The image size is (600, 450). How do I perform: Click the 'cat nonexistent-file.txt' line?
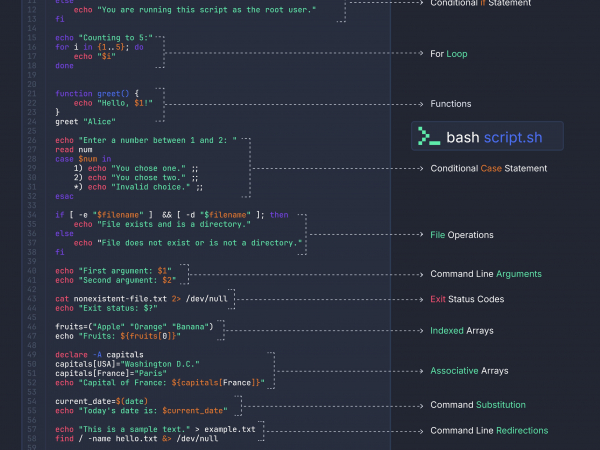click(141, 299)
